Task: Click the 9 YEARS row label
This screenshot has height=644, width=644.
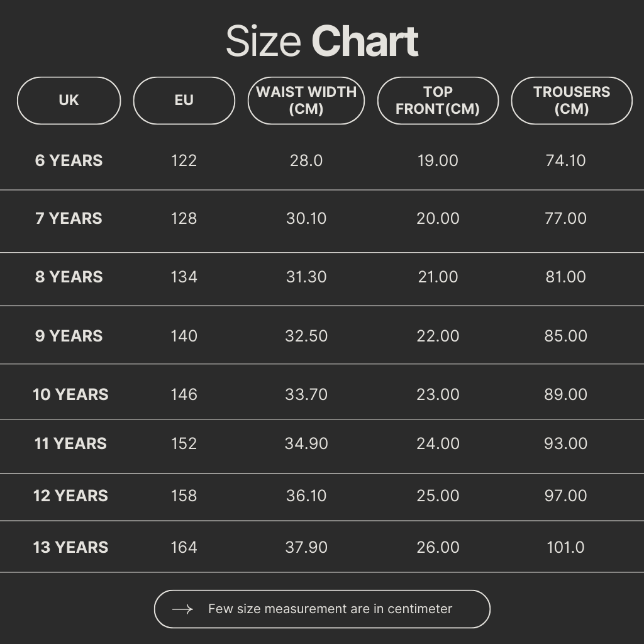Action: (x=69, y=336)
